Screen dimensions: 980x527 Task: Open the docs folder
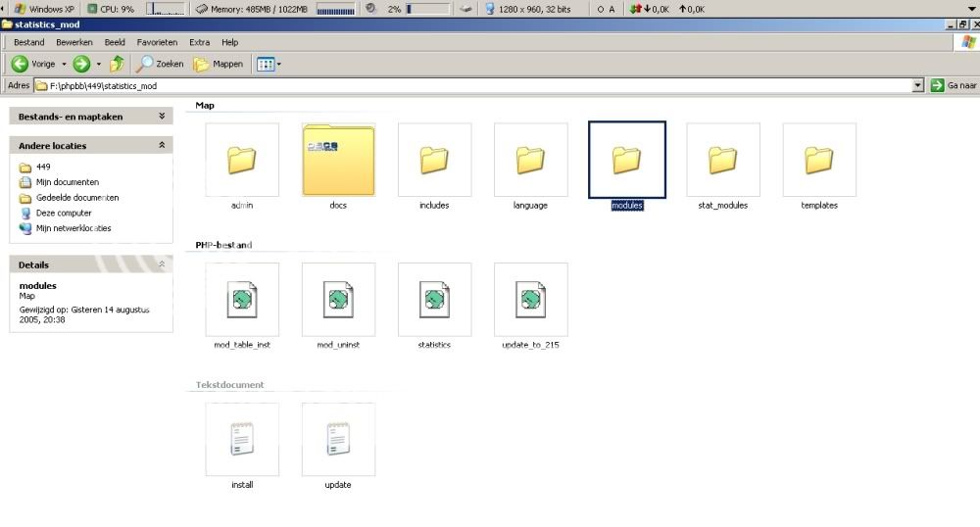point(338,160)
